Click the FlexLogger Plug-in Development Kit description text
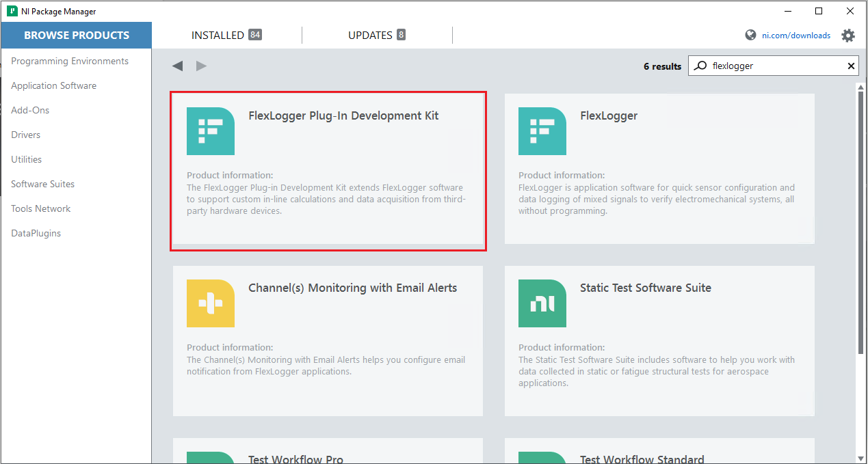 coord(326,200)
